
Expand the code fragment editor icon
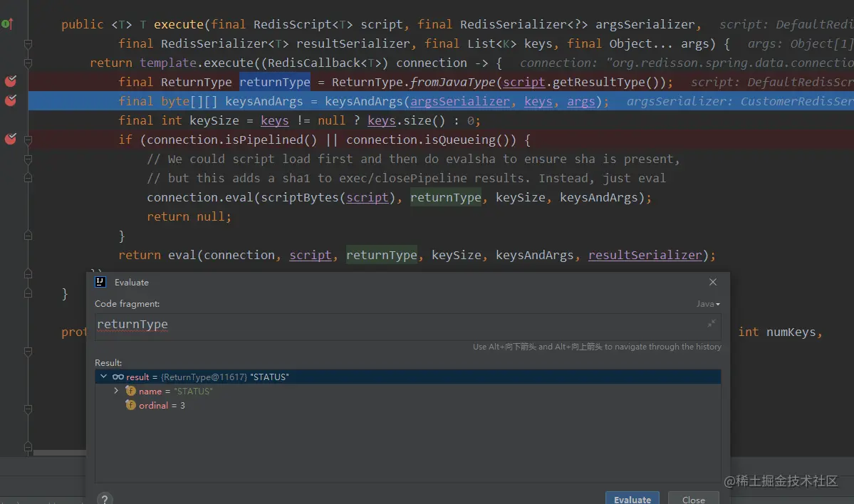712,323
